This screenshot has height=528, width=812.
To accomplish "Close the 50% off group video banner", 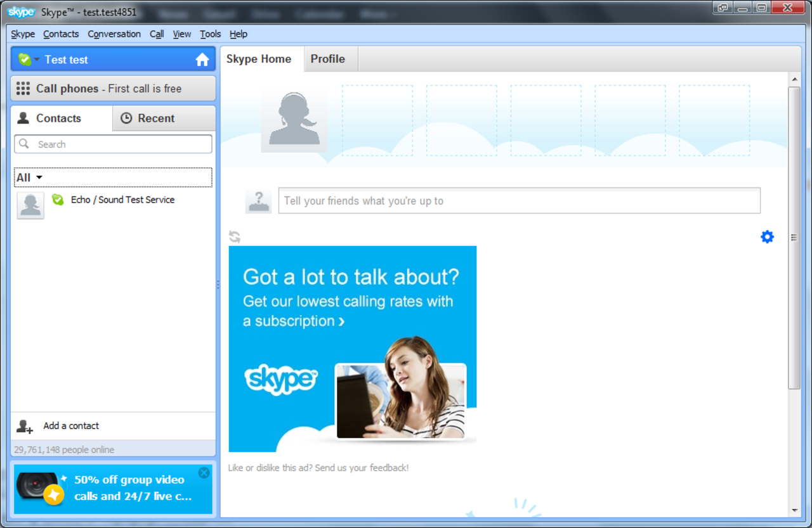I will (204, 473).
